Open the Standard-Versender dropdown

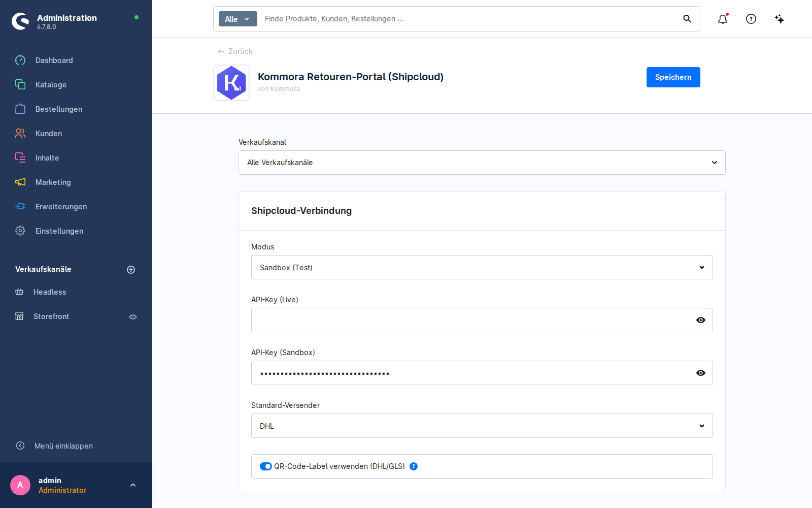coord(482,426)
